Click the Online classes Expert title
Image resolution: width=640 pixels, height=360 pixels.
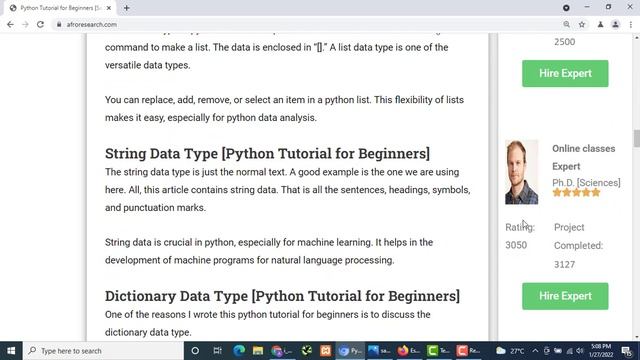[x=584, y=157]
